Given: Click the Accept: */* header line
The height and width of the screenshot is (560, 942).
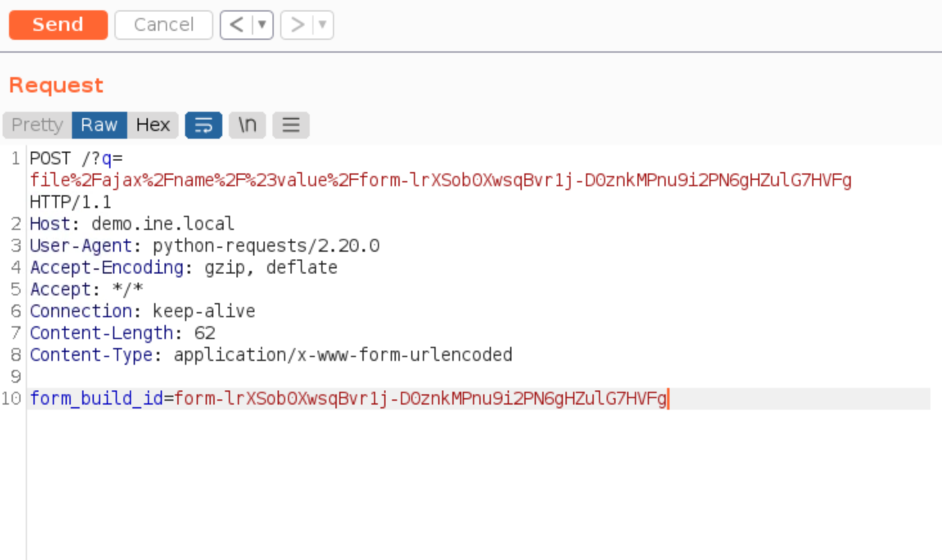Looking at the screenshot, I should click(86, 290).
